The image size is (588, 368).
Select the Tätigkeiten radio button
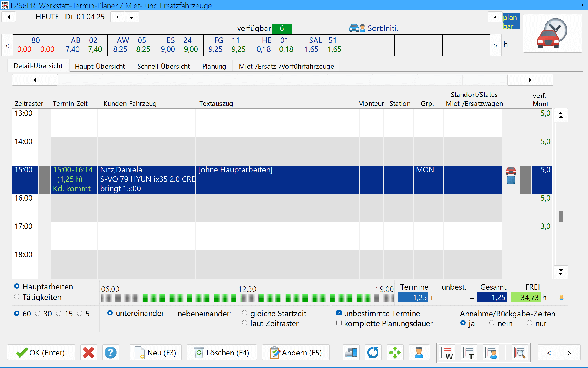pyautogui.click(x=17, y=297)
